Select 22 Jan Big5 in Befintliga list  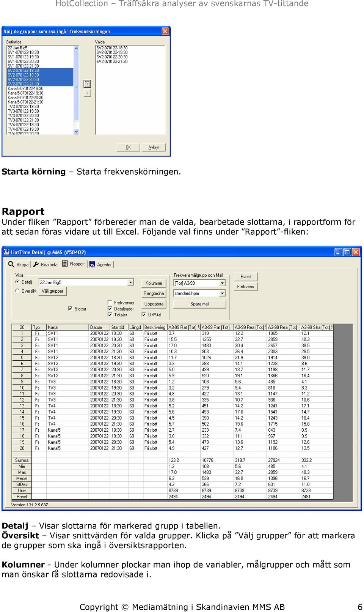[40, 48]
